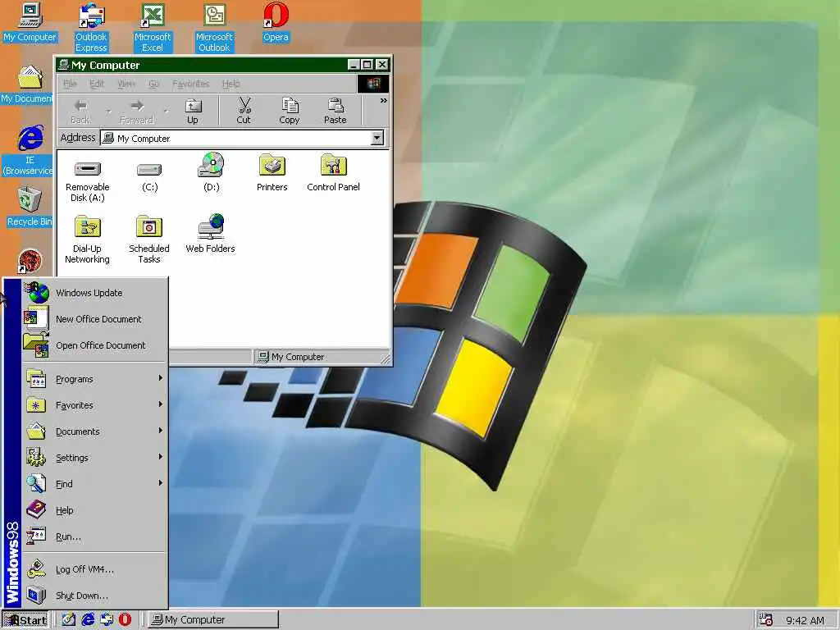Choose Log Off VM4... in Start menu
Image resolution: width=840 pixels, height=630 pixels.
click(x=95, y=569)
